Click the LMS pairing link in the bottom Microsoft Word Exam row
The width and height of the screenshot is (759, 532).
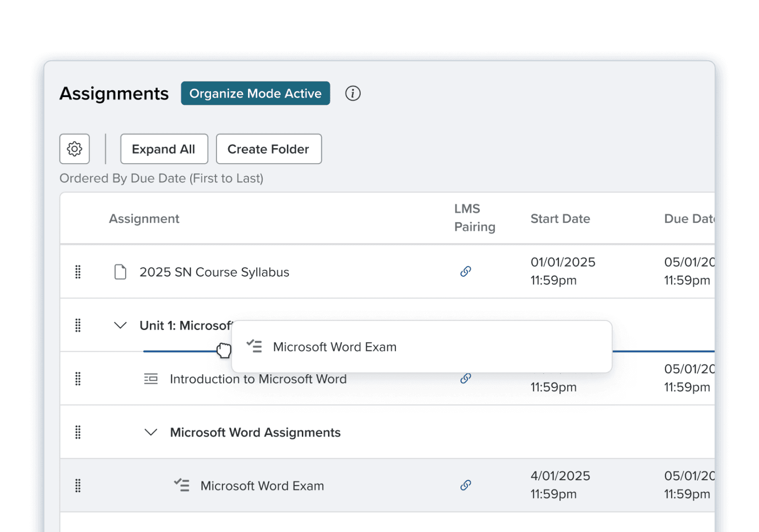pyautogui.click(x=465, y=485)
